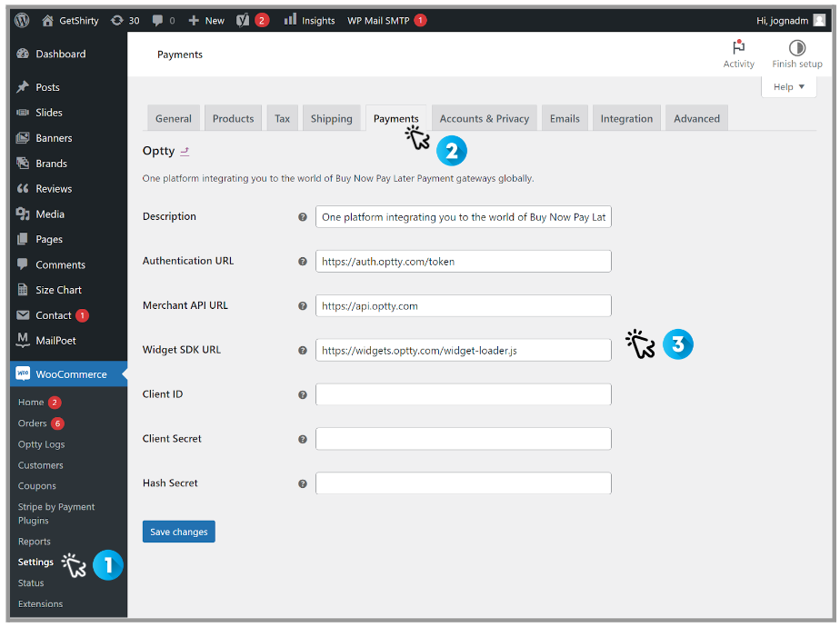Click help icon beside Client Secret
The width and height of the screenshot is (840, 627).
pos(303,439)
